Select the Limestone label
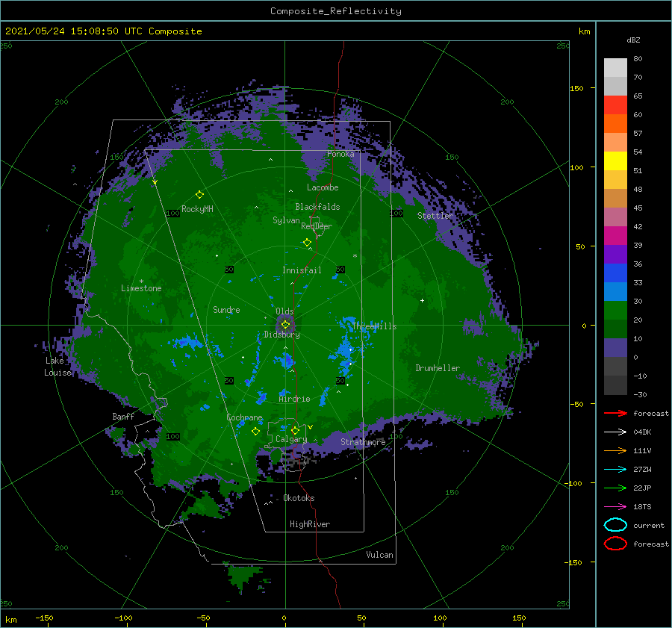 (141, 288)
